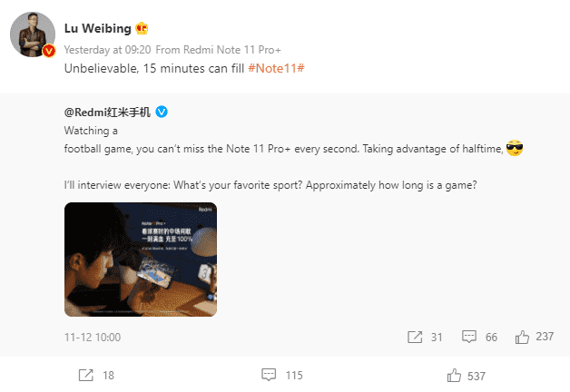The width and height of the screenshot is (570, 392).
Task: Open the #Note11# hashtag topic
Action: click(x=276, y=70)
